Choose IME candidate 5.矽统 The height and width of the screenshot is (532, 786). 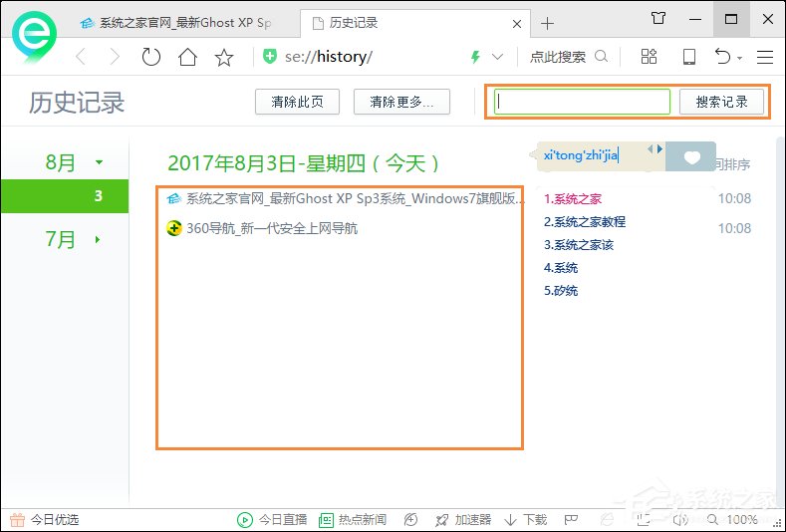[x=561, y=290]
